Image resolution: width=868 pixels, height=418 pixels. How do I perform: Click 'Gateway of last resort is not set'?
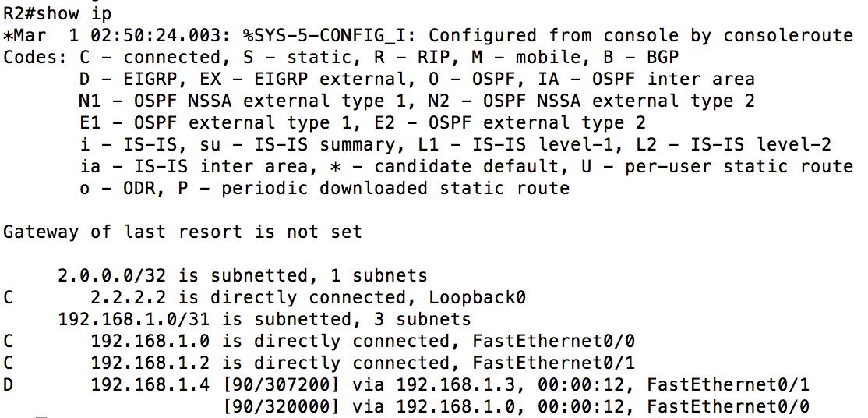pyautogui.click(x=182, y=232)
